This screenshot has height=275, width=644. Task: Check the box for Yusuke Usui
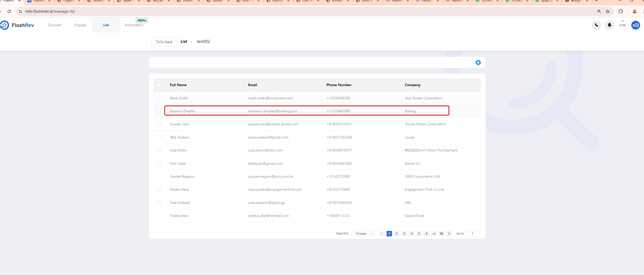(x=159, y=124)
